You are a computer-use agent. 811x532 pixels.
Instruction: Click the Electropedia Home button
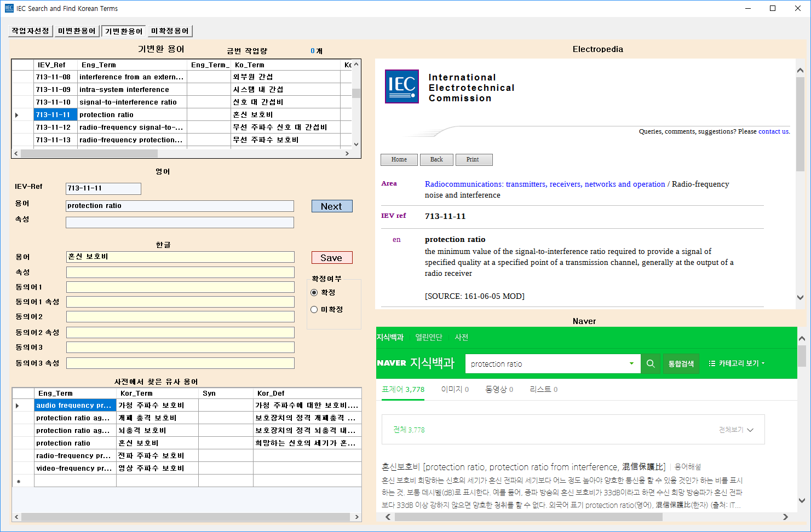pos(399,160)
